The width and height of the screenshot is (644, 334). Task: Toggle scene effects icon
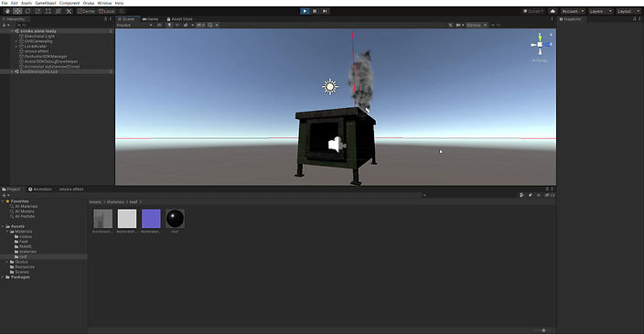pyautogui.click(x=186, y=25)
